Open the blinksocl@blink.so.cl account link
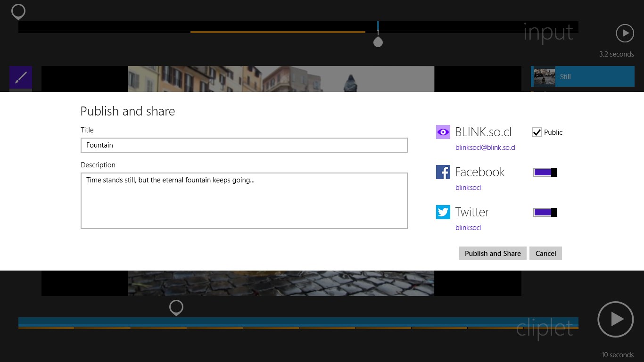The image size is (644, 362). (x=485, y=148)
